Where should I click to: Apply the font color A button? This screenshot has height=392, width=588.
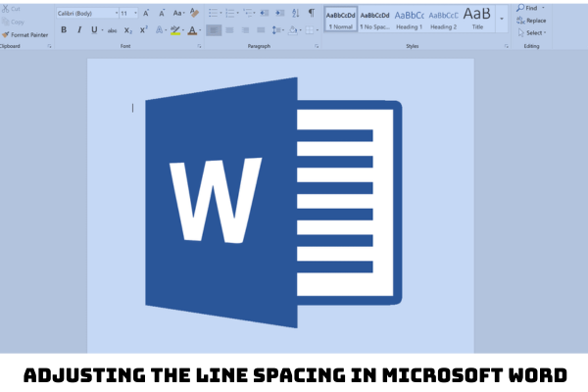pos(192,30)
